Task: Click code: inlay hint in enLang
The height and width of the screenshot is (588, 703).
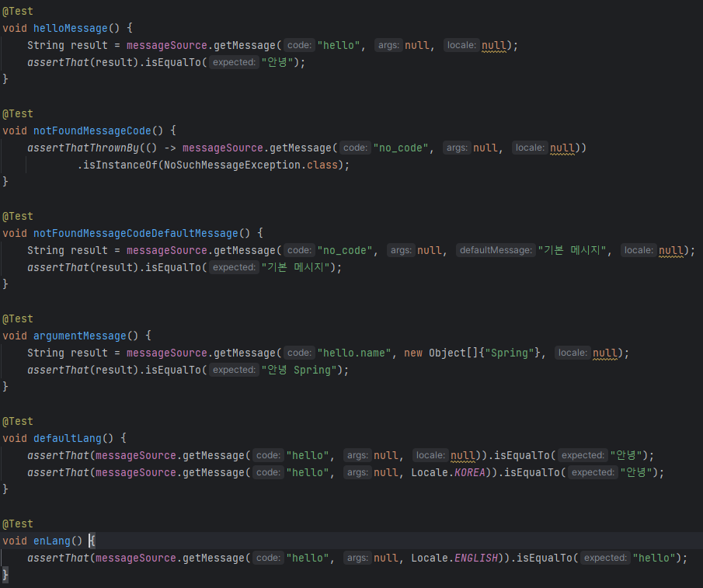Action: [268, 558]
